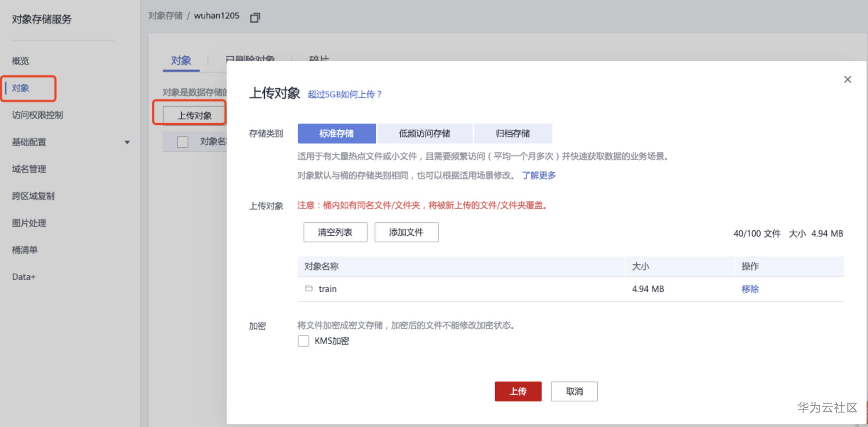
Task: Select 低频访问存储 storage class
Action: (x=425, y=133)
